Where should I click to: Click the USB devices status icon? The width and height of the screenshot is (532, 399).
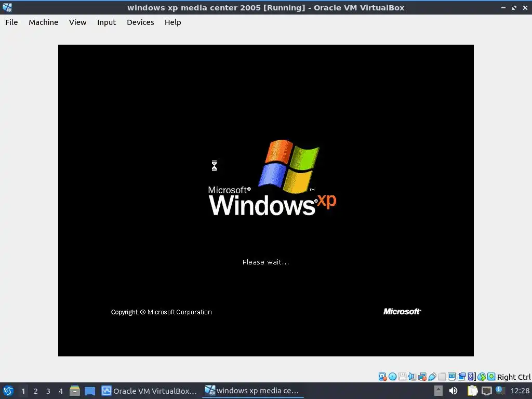click(432, 377)
